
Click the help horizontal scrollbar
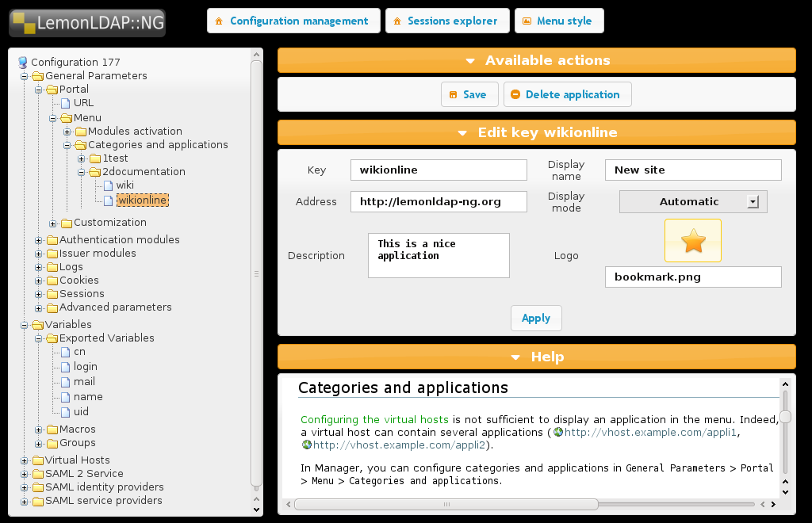[446, 504]
